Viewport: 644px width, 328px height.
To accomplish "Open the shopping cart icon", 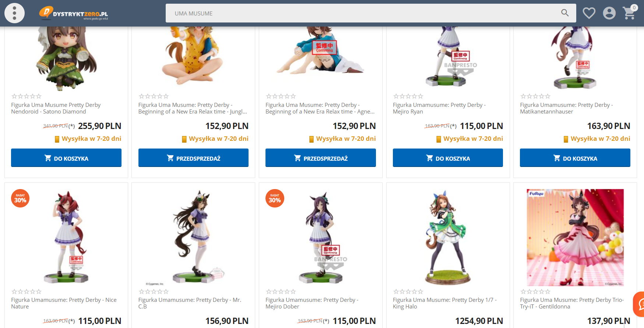I will coord(630,13).
